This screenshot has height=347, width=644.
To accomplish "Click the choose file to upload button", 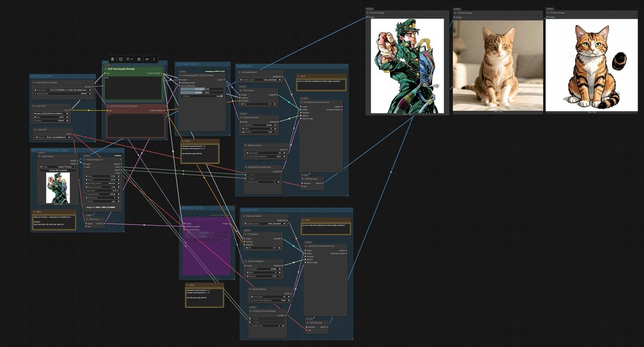I will [x=58, y=170].
